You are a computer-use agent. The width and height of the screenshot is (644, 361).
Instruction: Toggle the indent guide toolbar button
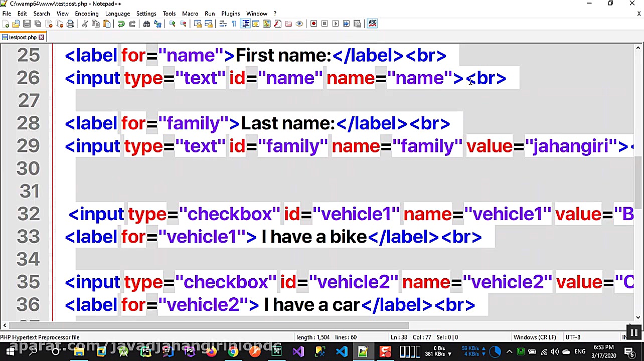[245, 24]
